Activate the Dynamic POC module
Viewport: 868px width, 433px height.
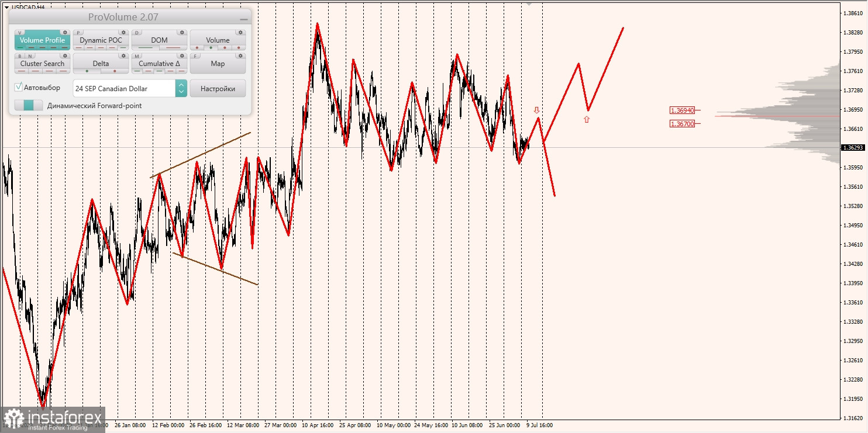[101, 40]
